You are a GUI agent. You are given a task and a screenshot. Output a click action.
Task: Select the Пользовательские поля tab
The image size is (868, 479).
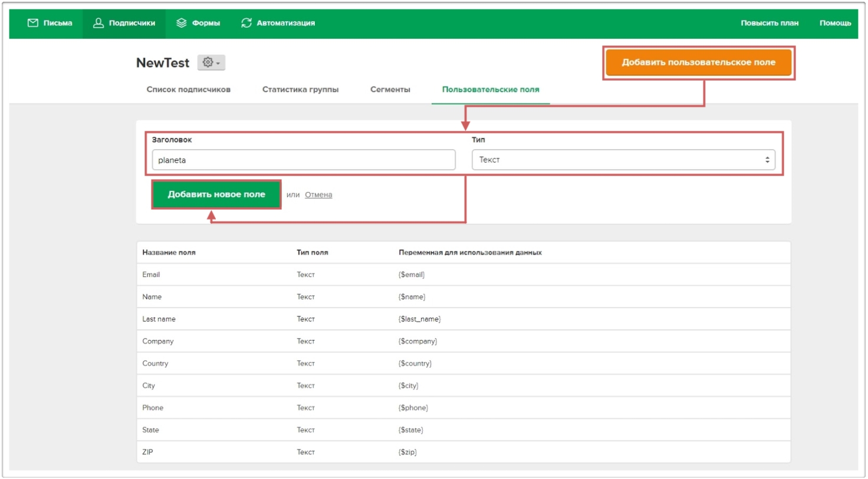[x=491, y=90]
